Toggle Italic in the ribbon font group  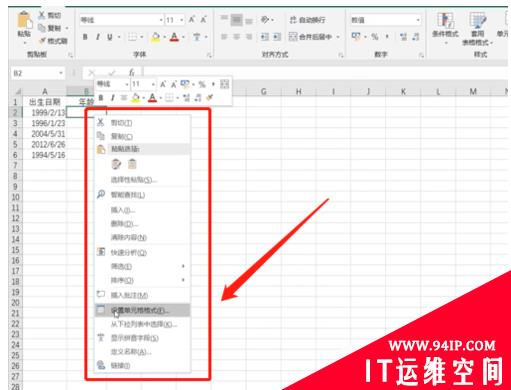click(98, 37)
